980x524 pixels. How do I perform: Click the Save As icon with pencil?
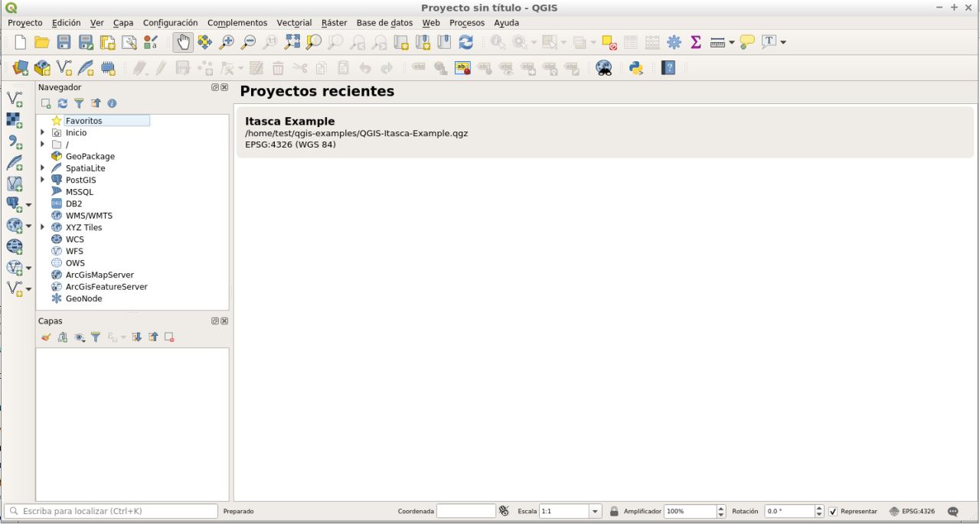[x=87, y=42]
